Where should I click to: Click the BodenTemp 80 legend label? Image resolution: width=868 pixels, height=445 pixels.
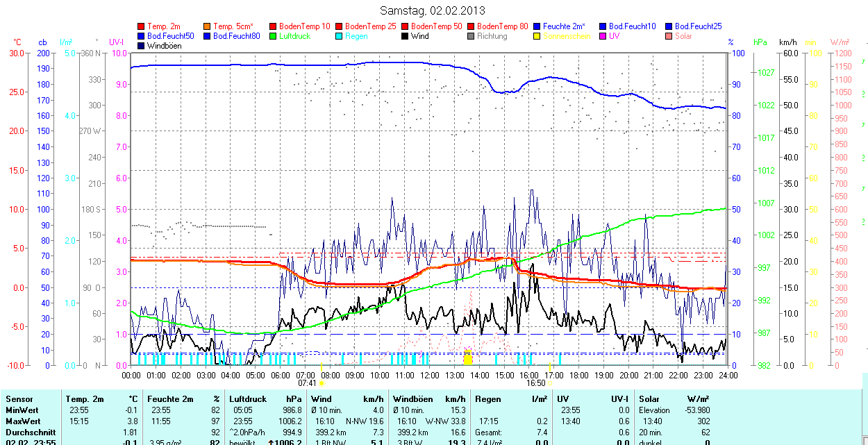(x=504, y=26)
